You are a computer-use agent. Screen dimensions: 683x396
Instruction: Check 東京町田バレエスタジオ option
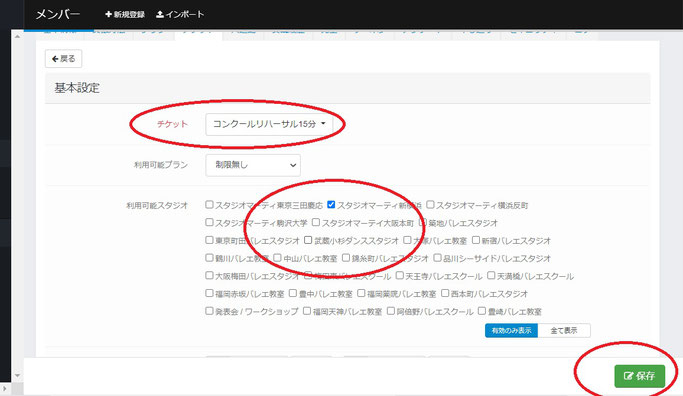210,240
